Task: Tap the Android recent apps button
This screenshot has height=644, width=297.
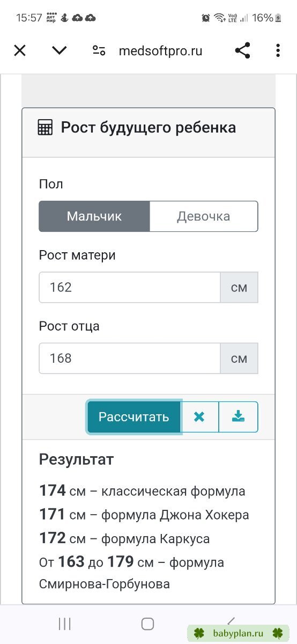Action: click(x=65, y=624)
